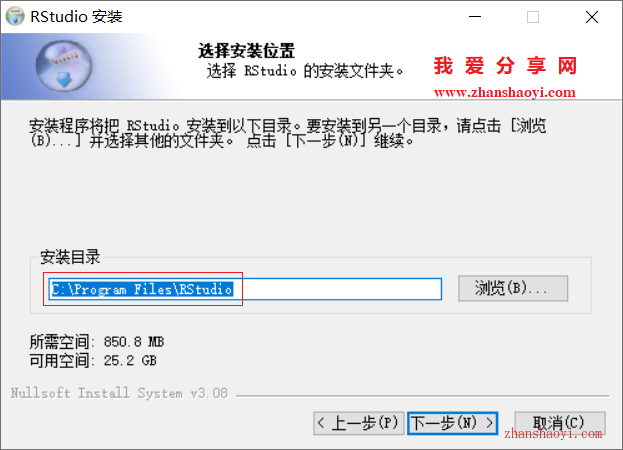Minimize the RStudio 安装 window
This screenshot has height=450, width=623.
pyautogui.click(x=475, y=17)
